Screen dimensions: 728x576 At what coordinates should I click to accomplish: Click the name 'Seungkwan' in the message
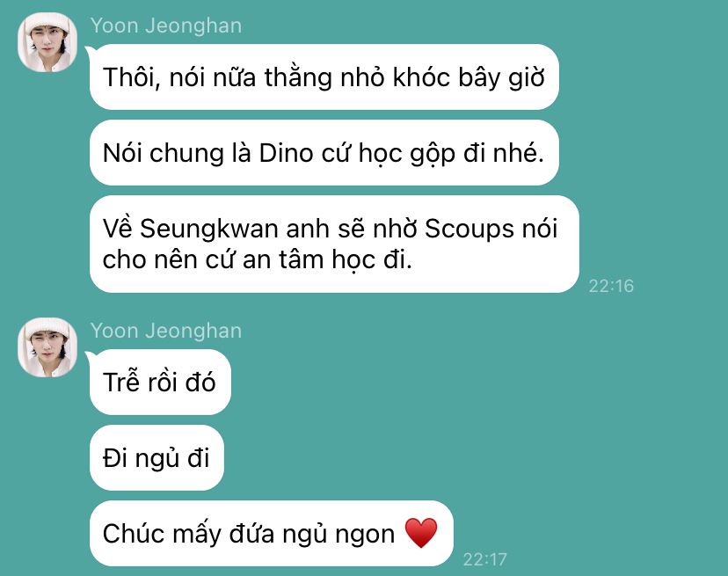(209, 229)
